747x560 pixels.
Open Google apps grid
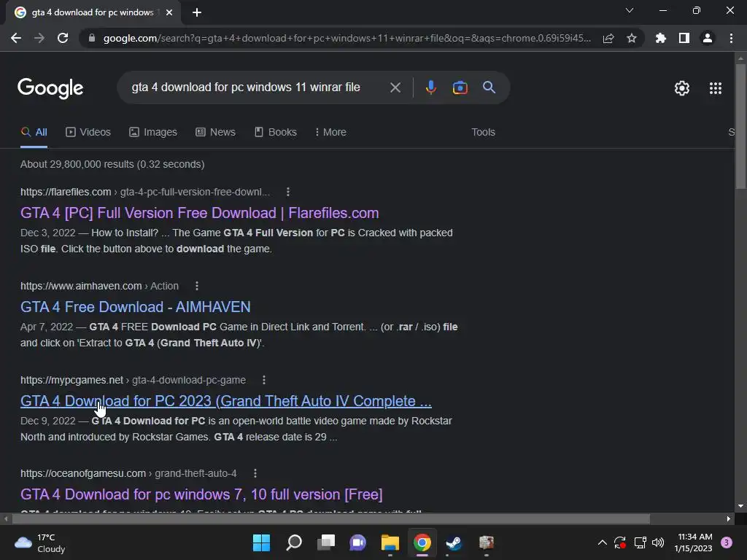715,88
